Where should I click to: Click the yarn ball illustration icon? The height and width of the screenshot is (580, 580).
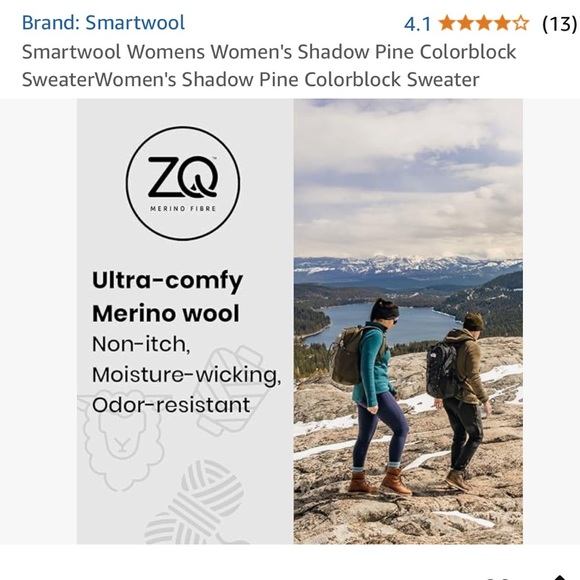click(x=196, y=503)
